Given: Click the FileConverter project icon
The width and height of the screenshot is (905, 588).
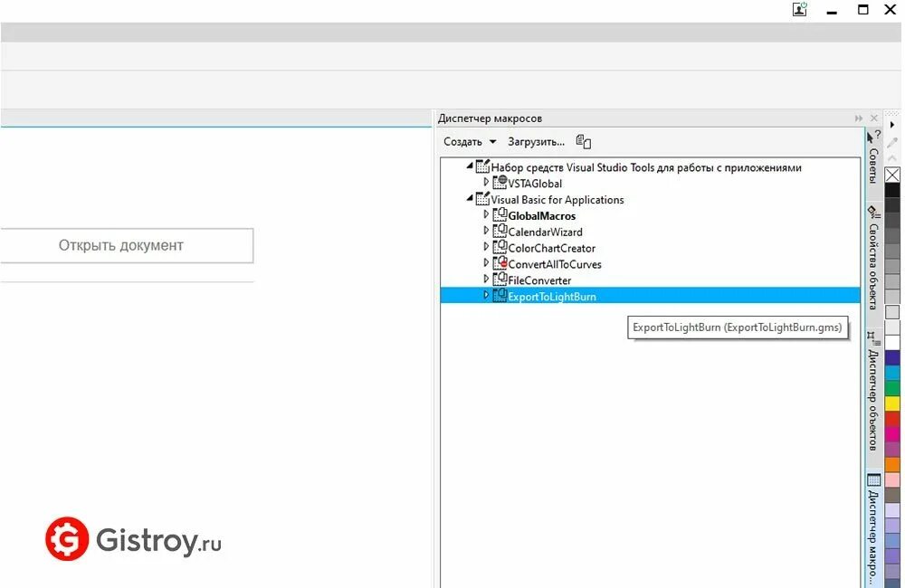Looking at the screenshot, I should point(500,280).
